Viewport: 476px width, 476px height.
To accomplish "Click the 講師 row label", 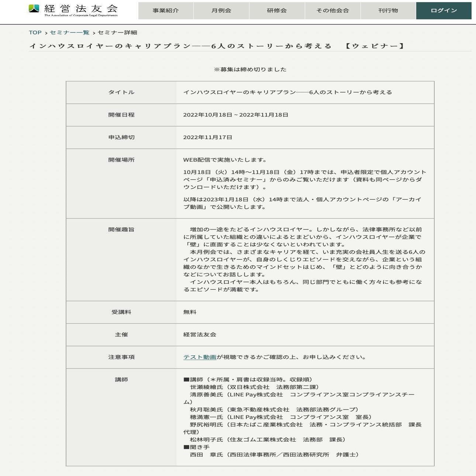I will [121, 380].
